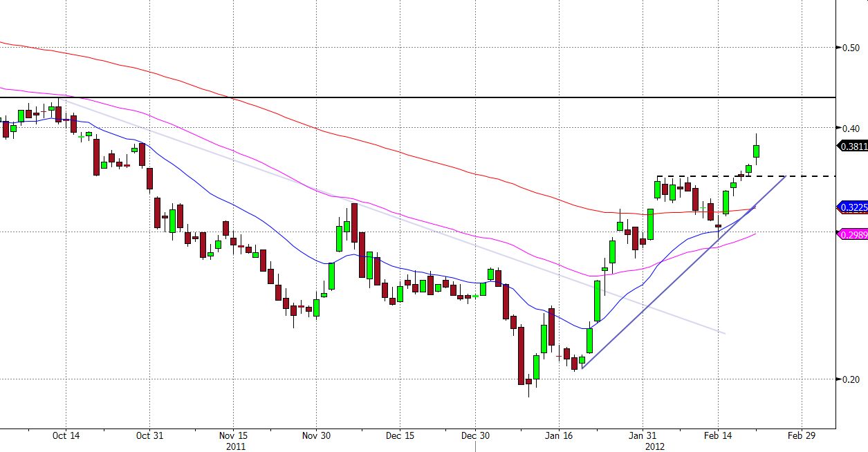Select the Feb 29 date label
The image size is (868, 452).
click(x=801, y=435)
